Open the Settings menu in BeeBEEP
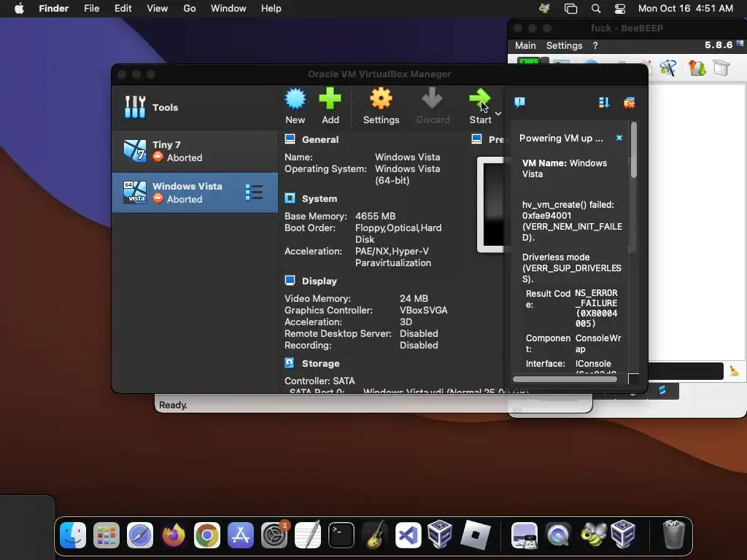Image resolution: width=747 pixels, height=560 pixels. 564,46
